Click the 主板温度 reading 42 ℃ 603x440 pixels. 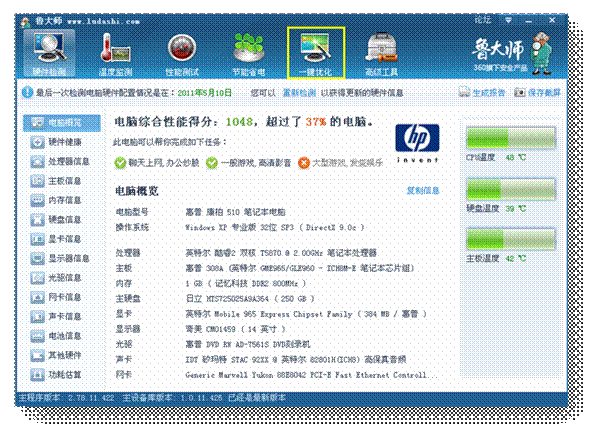click(x=516, y=258)
